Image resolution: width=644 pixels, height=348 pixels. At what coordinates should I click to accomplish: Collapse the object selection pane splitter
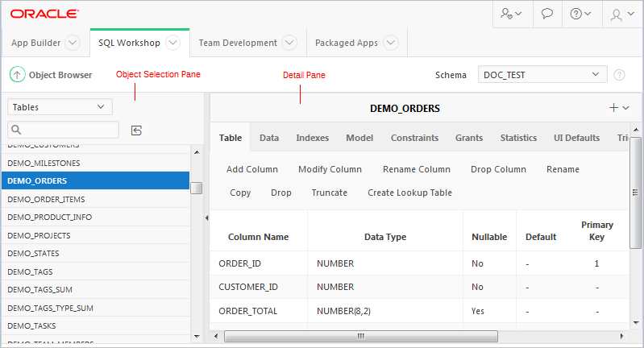coord(206,217)
